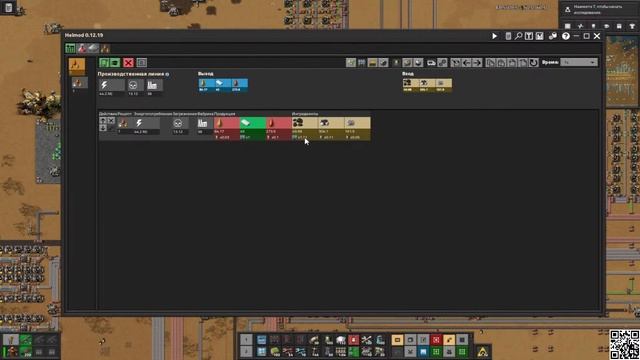Open the Helmod calculator icon

click(508, 36)
